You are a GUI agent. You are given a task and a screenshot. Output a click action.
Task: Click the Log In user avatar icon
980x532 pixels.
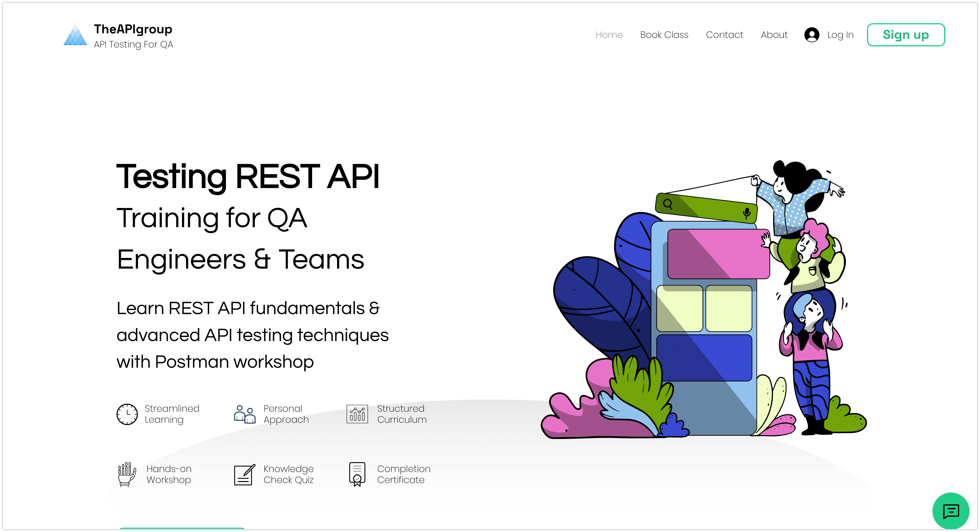click(x=811, y=35)
